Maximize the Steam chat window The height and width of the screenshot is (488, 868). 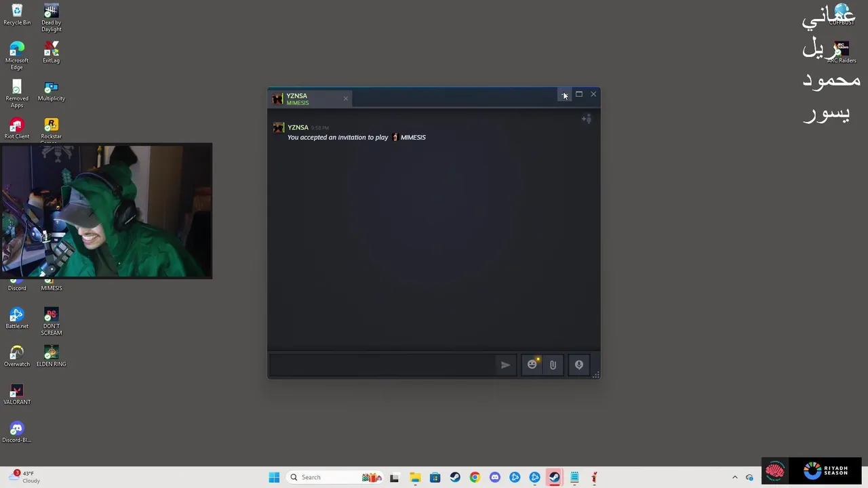(x=579, y=94)
